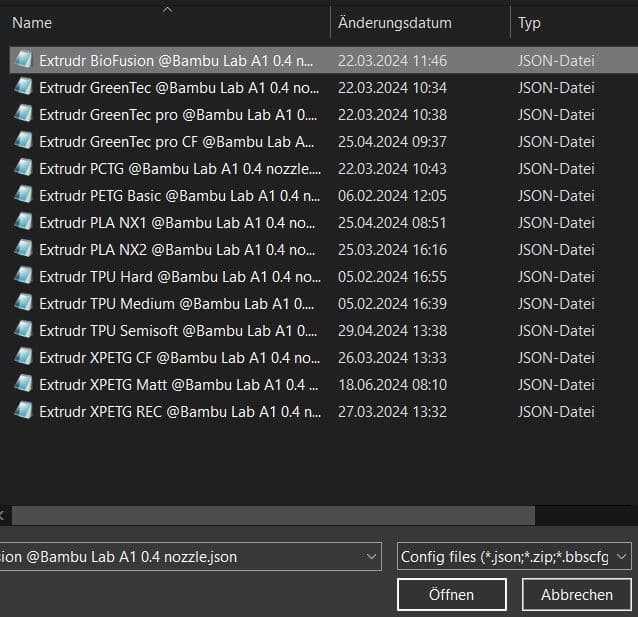Select file name Extrudr PLA NX1

click(177, 223)
